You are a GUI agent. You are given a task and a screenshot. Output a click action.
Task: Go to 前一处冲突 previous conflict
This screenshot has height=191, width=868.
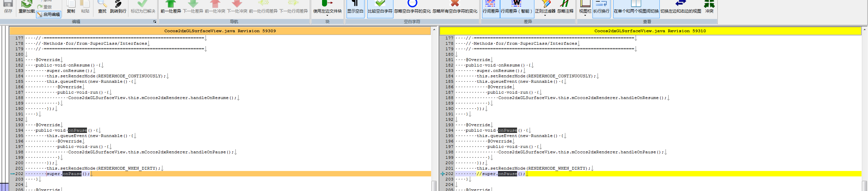(x=215, y=7)
